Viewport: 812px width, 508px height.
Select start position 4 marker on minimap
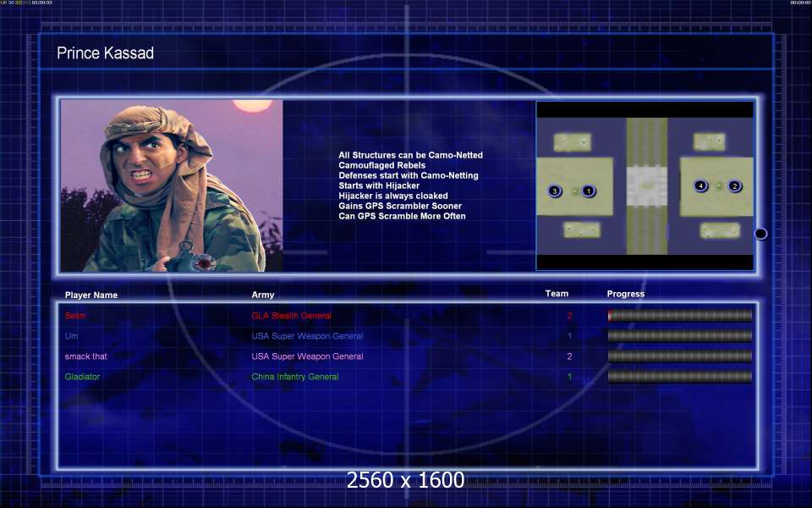tap(700, 185)
